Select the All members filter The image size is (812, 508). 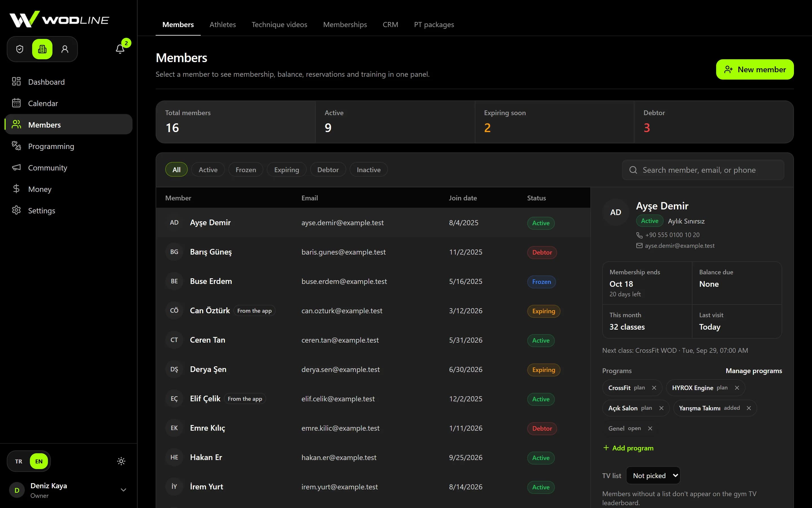176,170
